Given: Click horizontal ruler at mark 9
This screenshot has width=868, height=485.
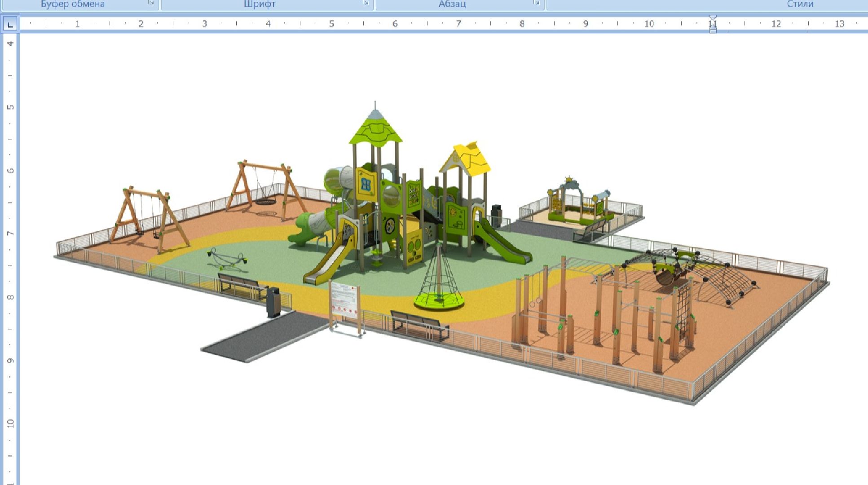Looking at the screenshot, I should [586, 24].
